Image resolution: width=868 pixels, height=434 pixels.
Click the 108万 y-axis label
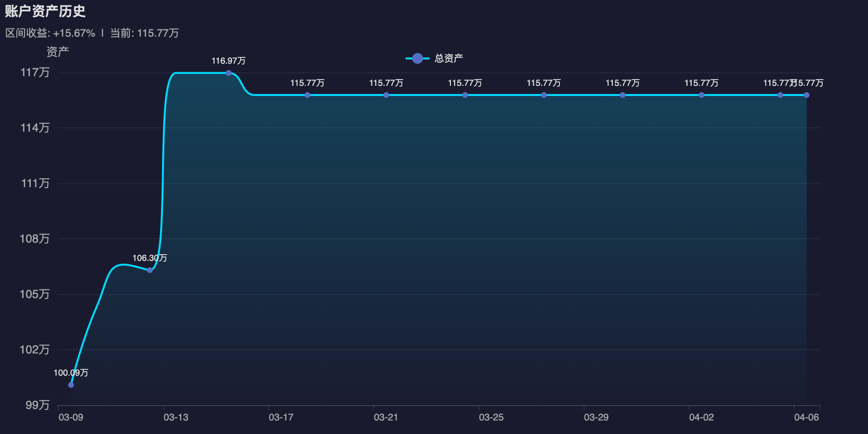click(35, 239)
